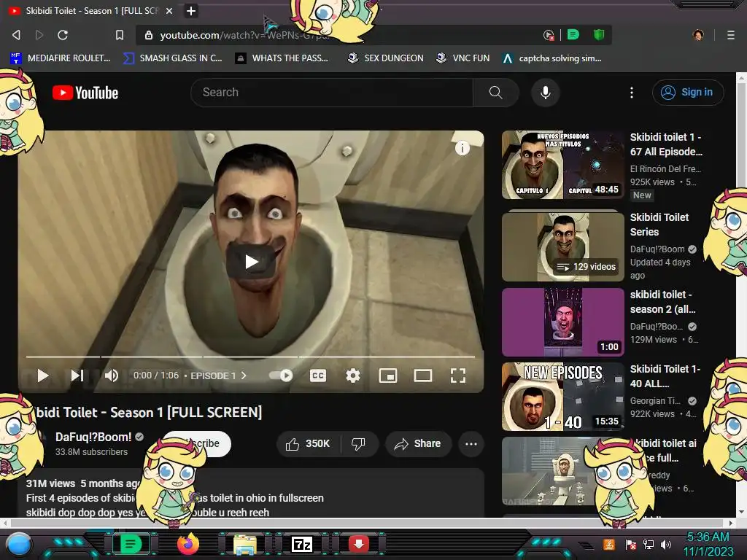Image resolution: width=747 pixels, height=560 pixels.
Task: Click the 31M views description text
Action: (x=50, y=483)
